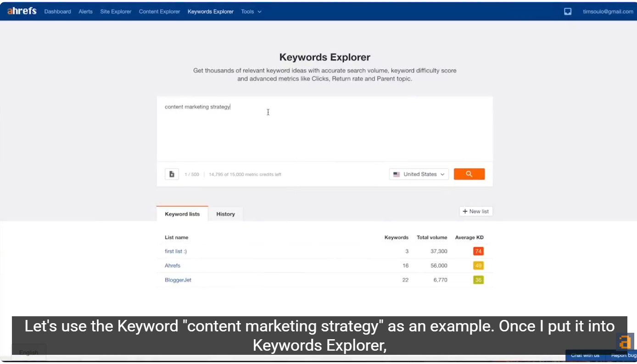Click total volume 56,000
The width and height of the screenshot is (637, 364).
(x=439, y=265)
